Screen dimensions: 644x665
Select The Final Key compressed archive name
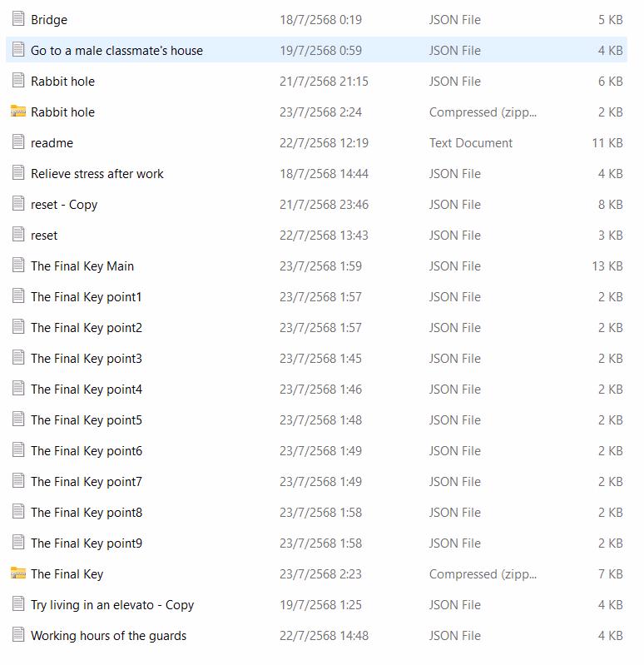[x=67, y=574]
